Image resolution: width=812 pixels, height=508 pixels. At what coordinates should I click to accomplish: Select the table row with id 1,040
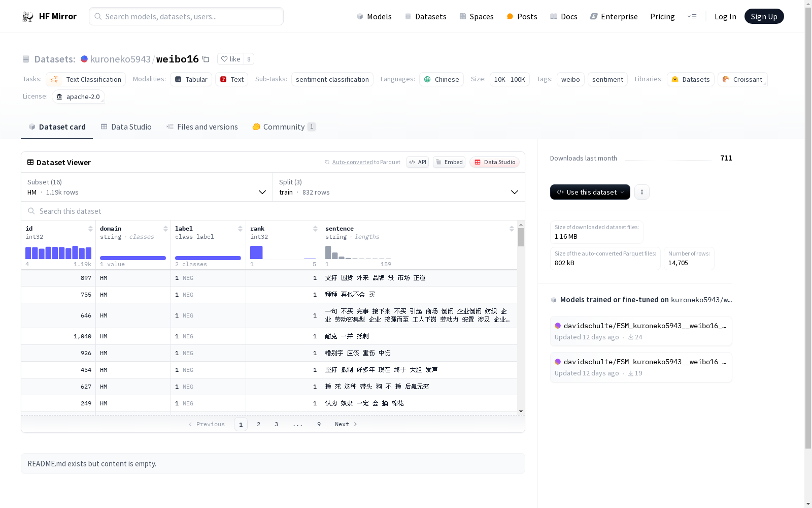[269, 336]
